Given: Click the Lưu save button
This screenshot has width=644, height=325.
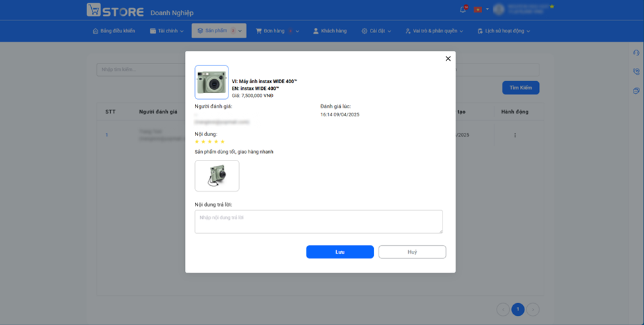Looking at the screenshot, I should click(340, 252).
